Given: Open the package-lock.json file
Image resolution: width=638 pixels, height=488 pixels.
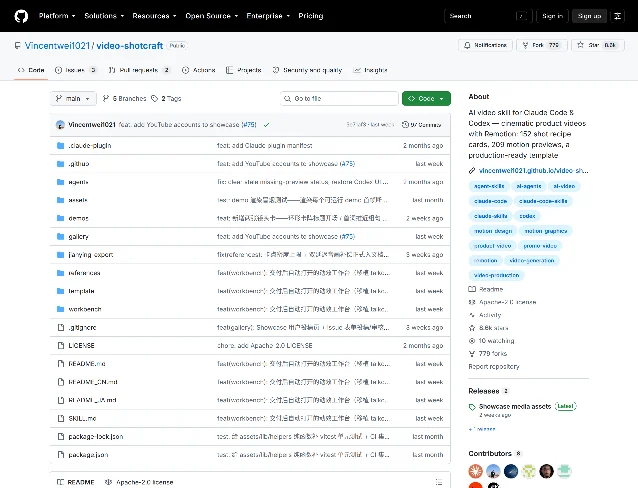Looking at the screenshot, I should point(96,436).
